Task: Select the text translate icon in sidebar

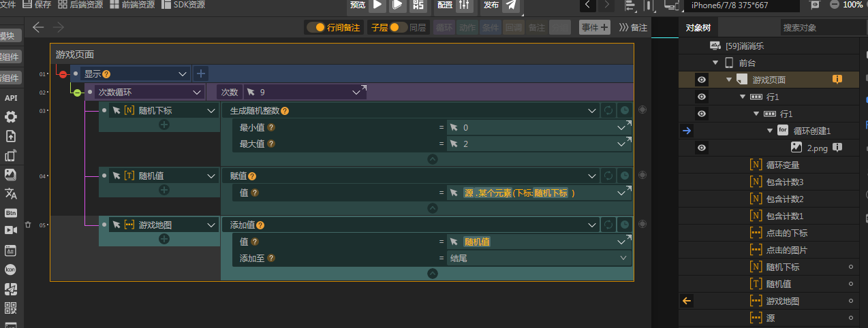Action: [11, 193]
